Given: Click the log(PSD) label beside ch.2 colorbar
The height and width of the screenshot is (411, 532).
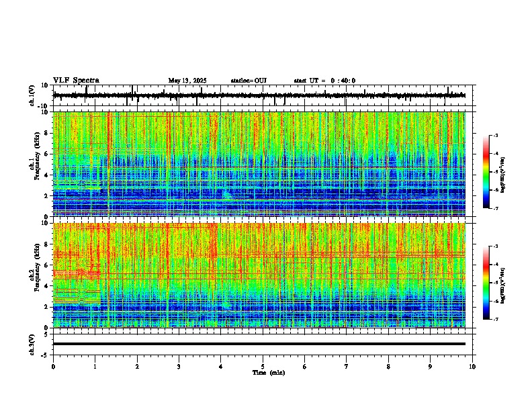Looking at the screenshot, I should click(502, 285).
